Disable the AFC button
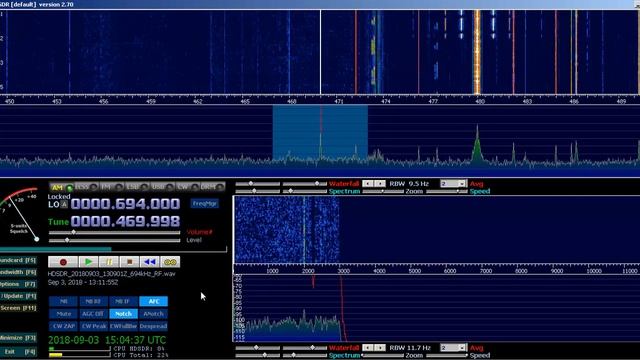 click(153, 301)
